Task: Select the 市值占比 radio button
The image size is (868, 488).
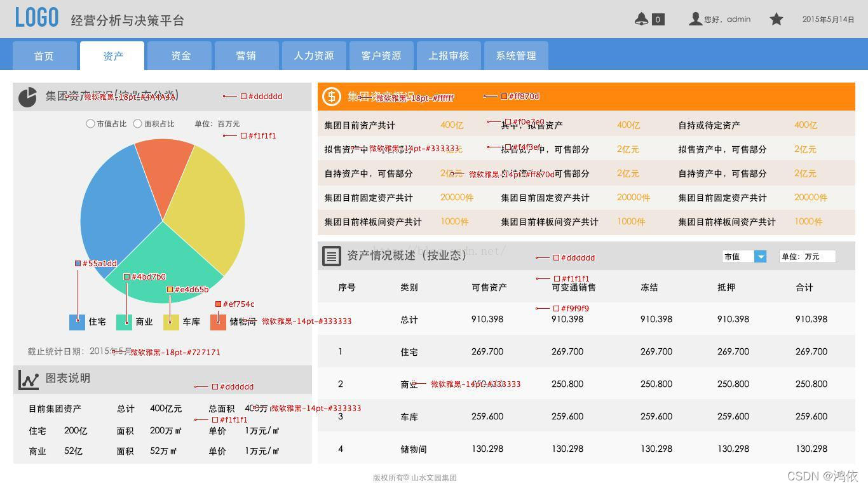Action: point(90,124)
